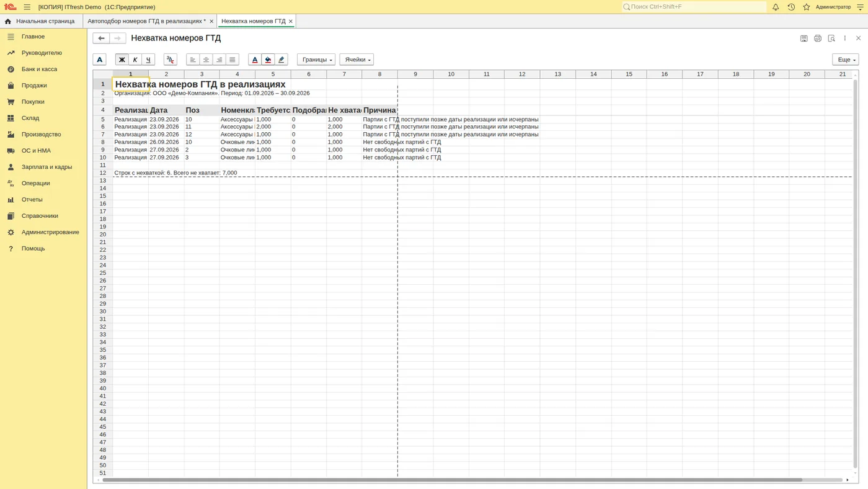Select the border color pen icon
This screenshot has height=489, width=868.
[x=281, y=60]
